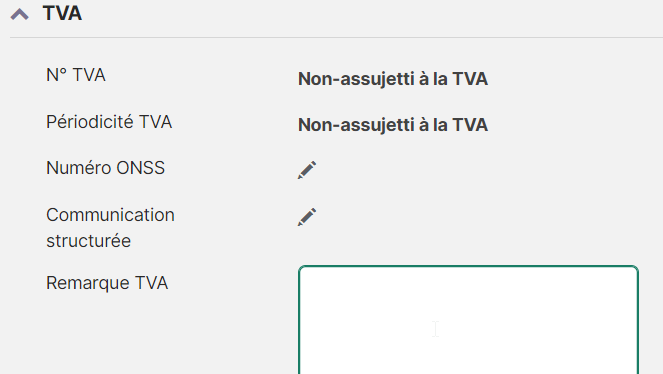Edit Communication structurée via pencil icon
The width and height of the screenshot is (663, 374).
pos(307,216)
